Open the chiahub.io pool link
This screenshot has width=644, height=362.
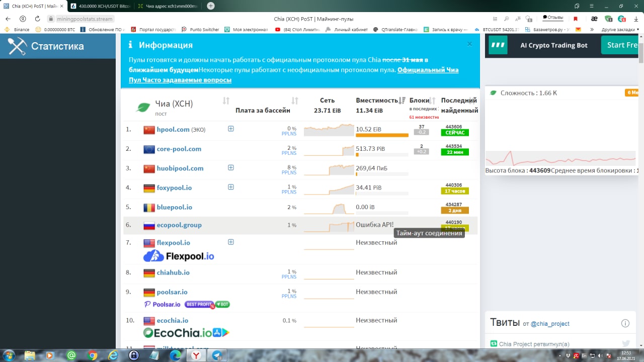coord(173,273)
